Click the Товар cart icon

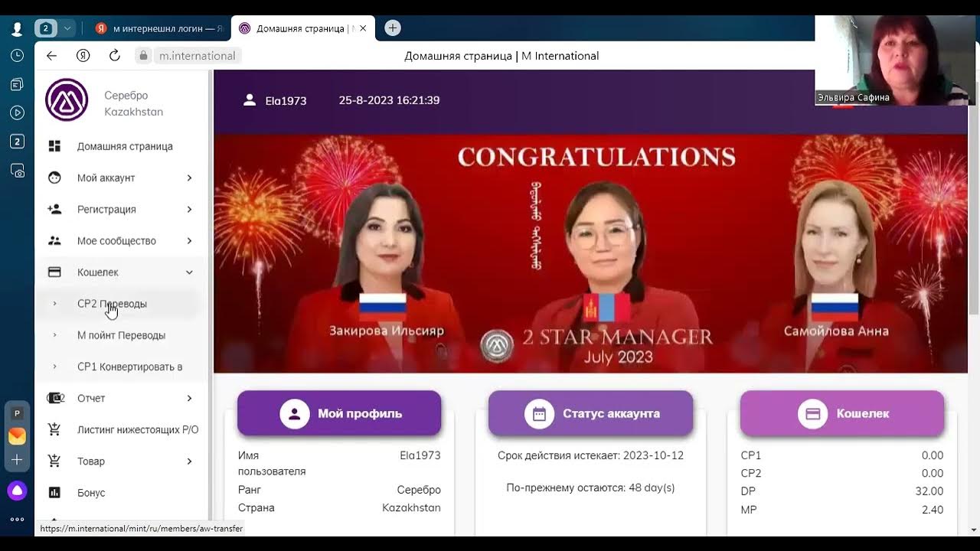pyautogui.click(x=54, y=461)
